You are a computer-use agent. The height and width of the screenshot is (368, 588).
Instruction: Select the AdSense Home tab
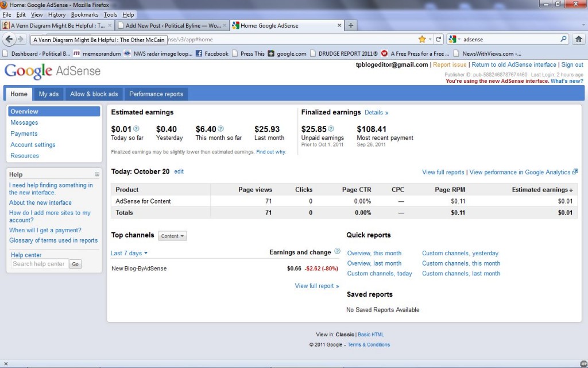(x=19, y=94)
